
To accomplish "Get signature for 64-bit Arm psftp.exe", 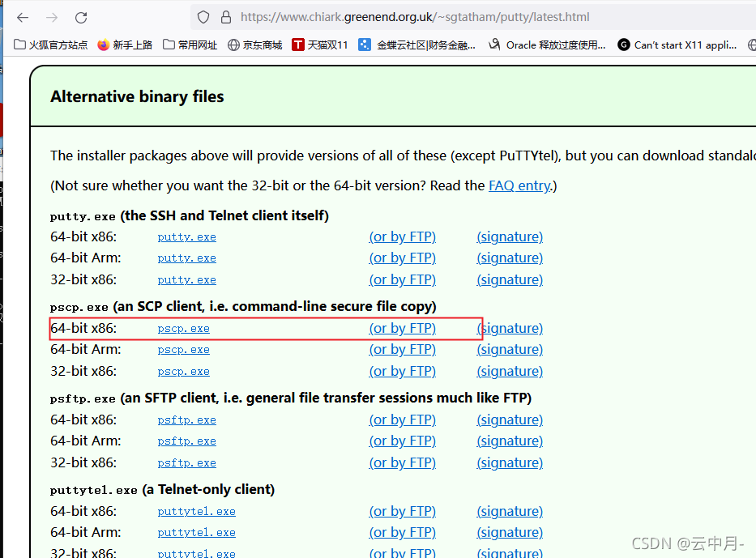I will [510, 441].
